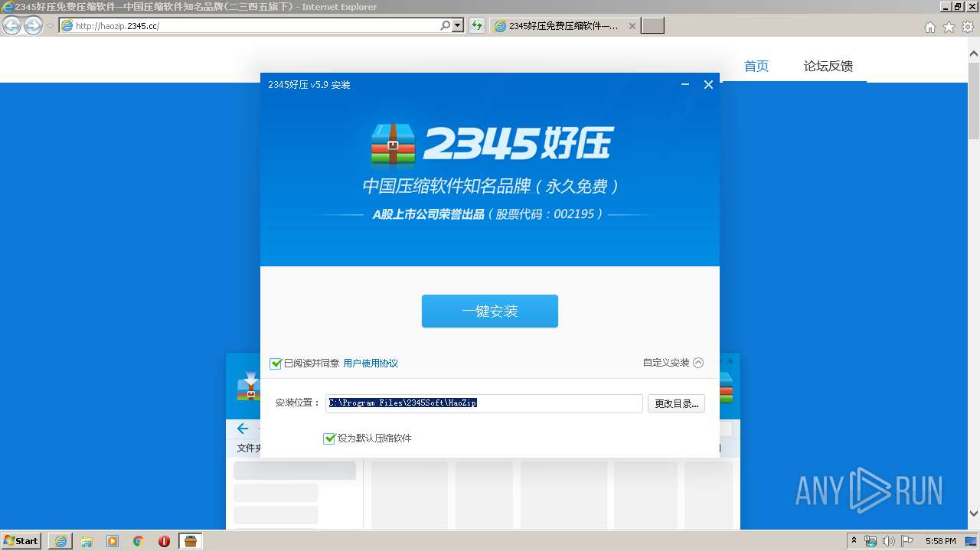Open the media player taskbar icon

coord(113,541)
